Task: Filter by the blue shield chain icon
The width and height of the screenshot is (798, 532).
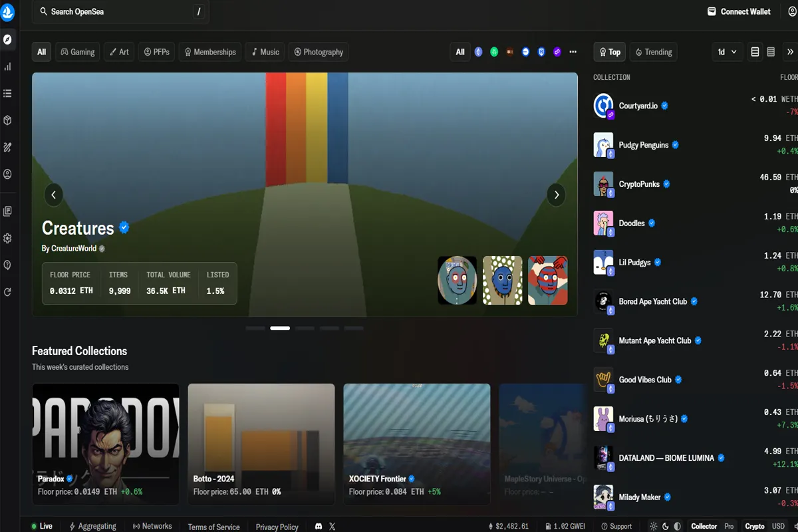Action: [542, 52]
